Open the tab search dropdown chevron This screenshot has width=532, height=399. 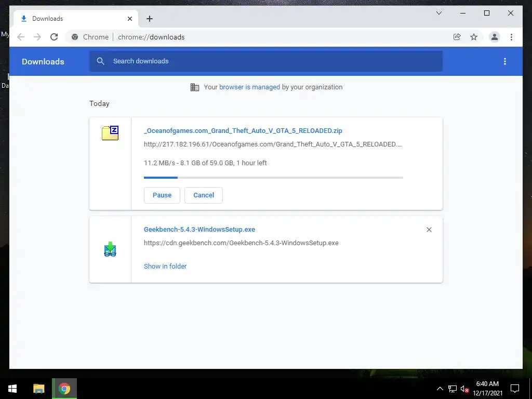pos(438,13)
